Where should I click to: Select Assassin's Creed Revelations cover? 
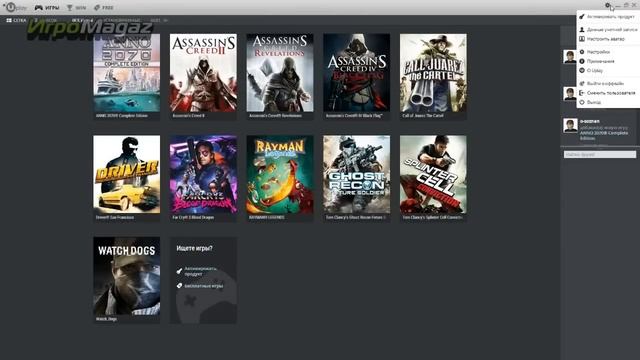[x=280, y=73]
